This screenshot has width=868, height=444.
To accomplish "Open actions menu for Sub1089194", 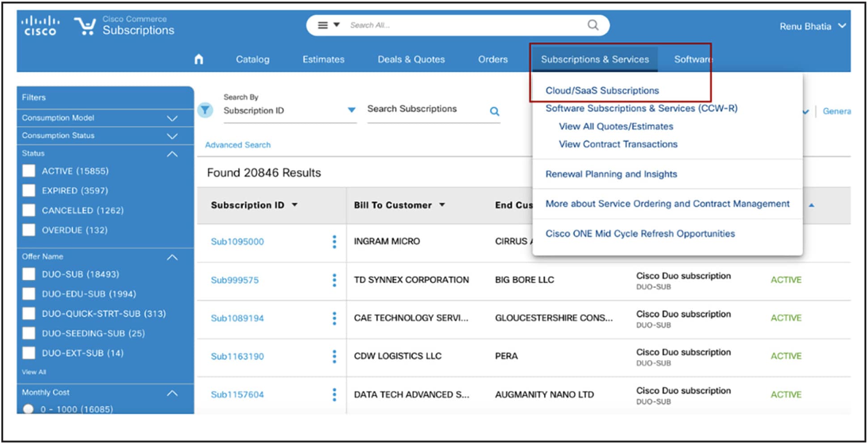I will [334, 318].
